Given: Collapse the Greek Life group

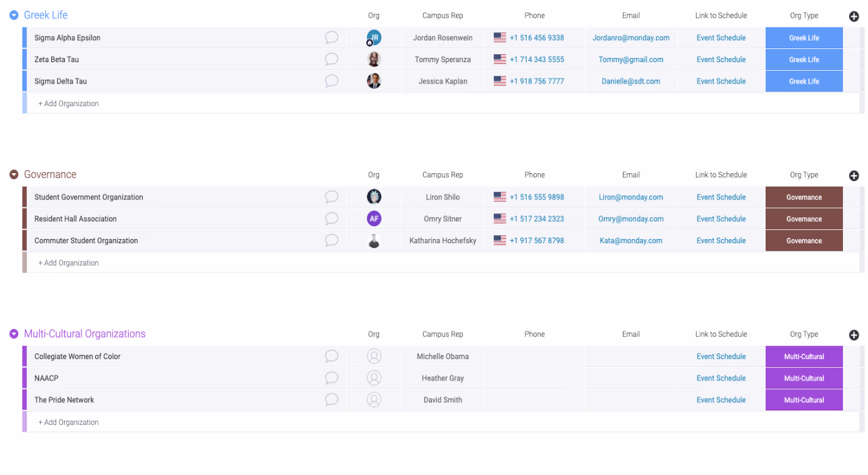Looking at the screenshot, I should 14,15.
